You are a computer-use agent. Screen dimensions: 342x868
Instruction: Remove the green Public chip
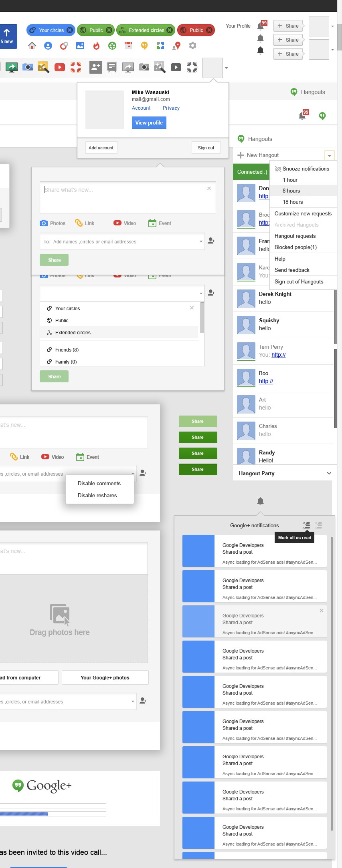pyautogui.click(x=109, y=30)
